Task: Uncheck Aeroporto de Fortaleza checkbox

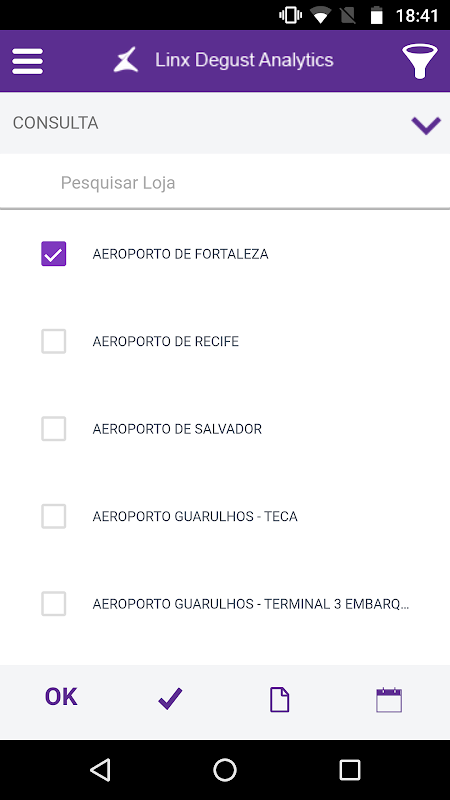Action: click(54, 254)
